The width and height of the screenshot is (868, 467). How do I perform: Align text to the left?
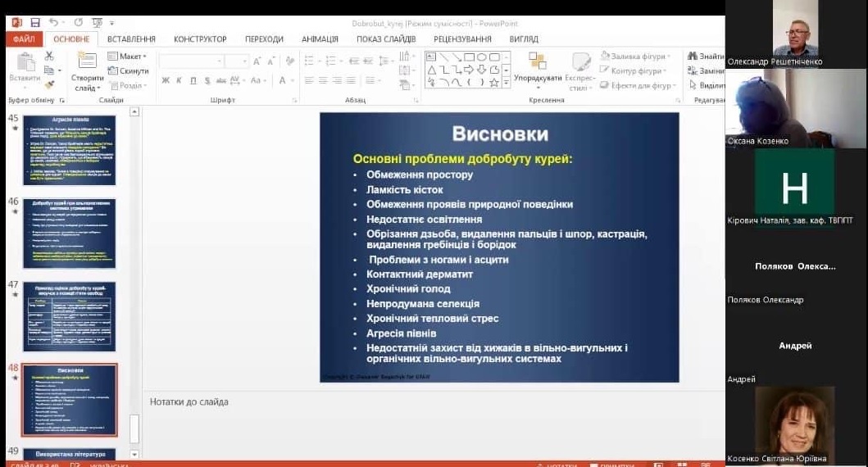point(310,81)
